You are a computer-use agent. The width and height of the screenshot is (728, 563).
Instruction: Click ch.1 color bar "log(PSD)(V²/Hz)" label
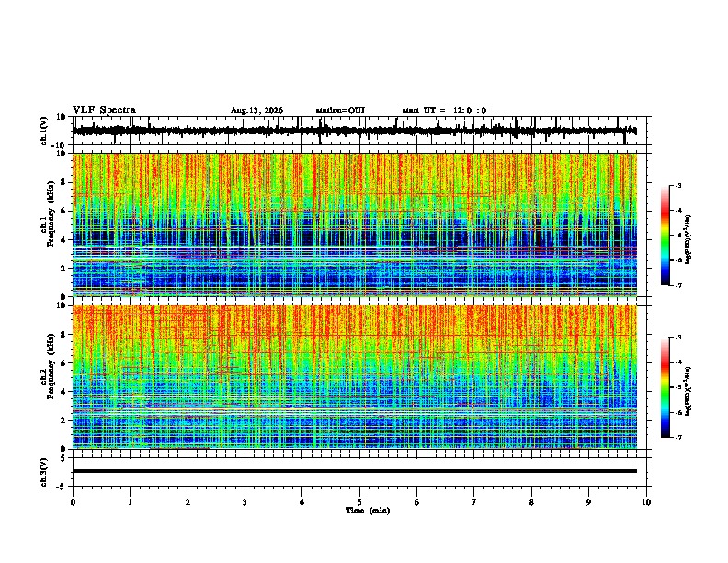click(688, 240)
